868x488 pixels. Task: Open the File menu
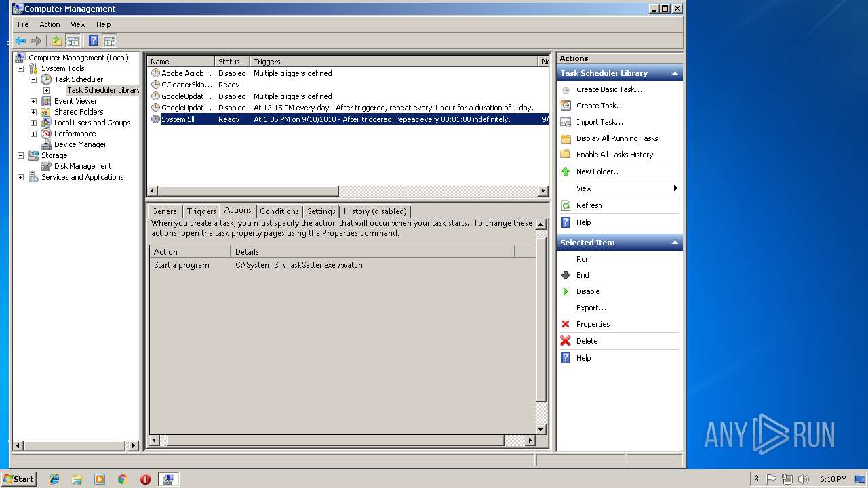point(23,24)
